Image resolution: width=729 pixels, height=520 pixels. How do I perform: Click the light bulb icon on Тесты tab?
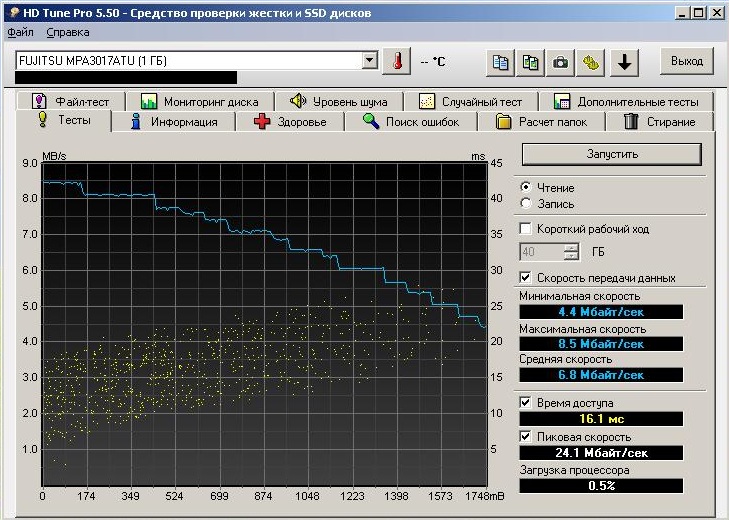click(x=43, y=120)
